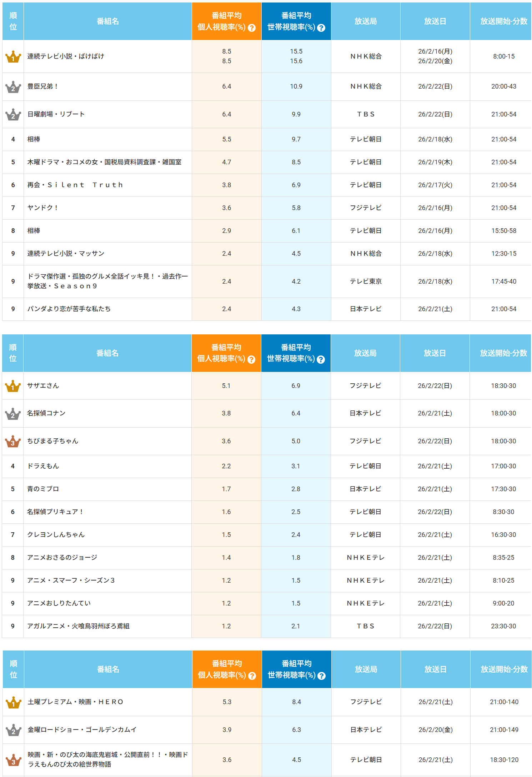The width and height of the screenshot is (532, 777).
Task: Open 個人視聴率 help icon in the サザエさん table
Action: 251,359
